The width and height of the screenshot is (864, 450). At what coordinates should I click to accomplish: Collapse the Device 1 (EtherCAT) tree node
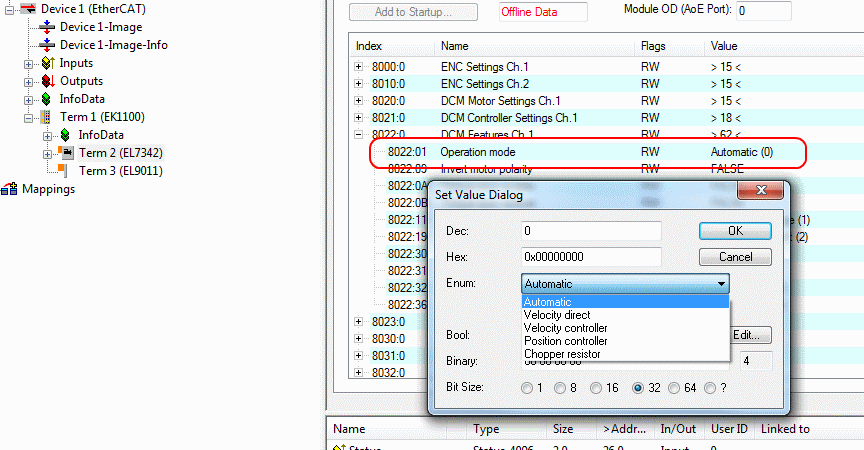[9, 9]
